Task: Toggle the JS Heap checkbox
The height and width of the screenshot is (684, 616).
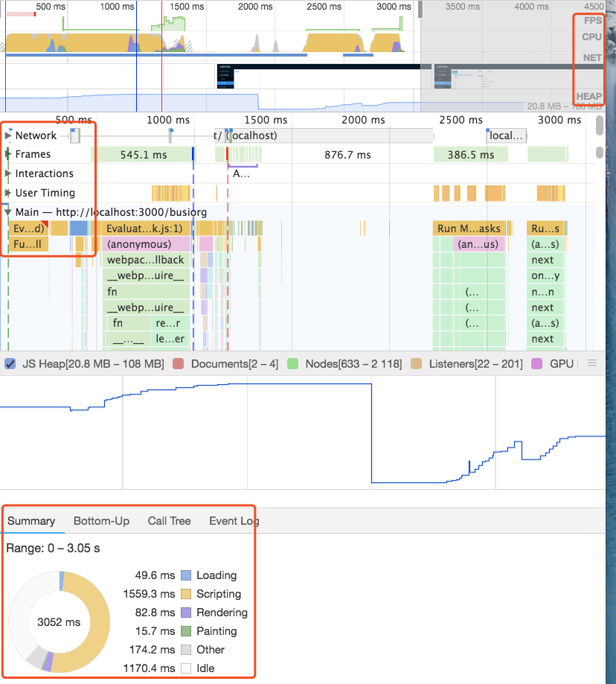Action: pos(10,364)
